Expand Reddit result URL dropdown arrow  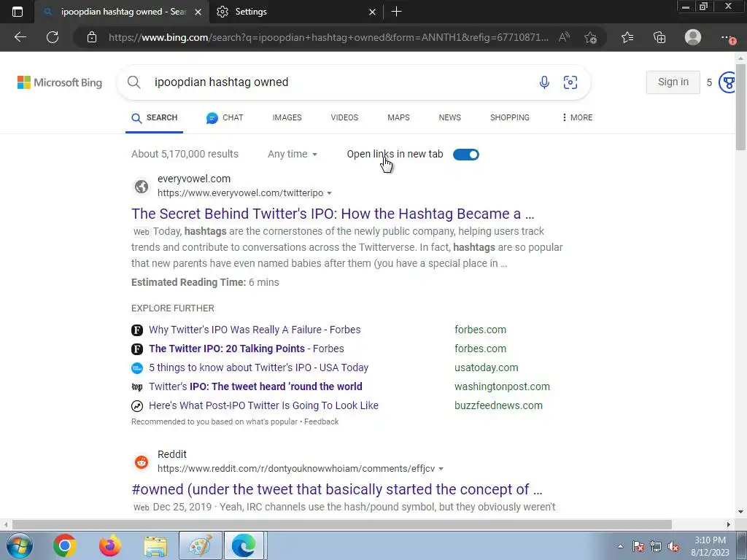tap(441, 469)
